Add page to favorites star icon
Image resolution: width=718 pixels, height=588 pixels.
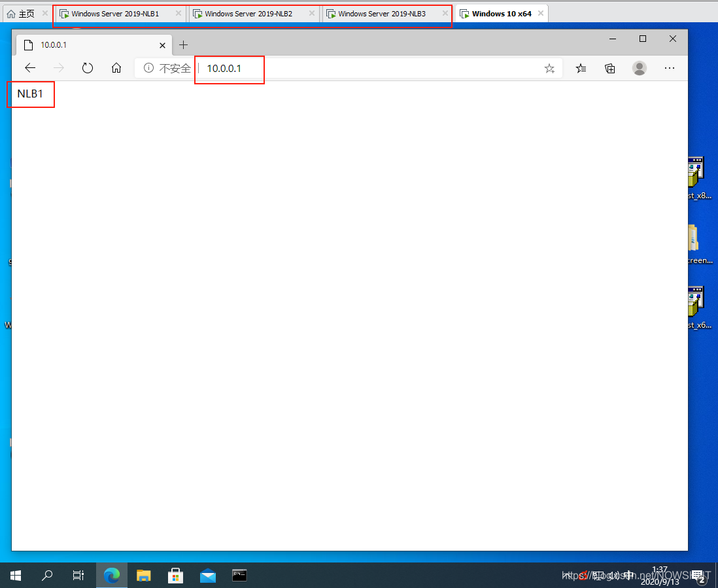coord(549,68)
